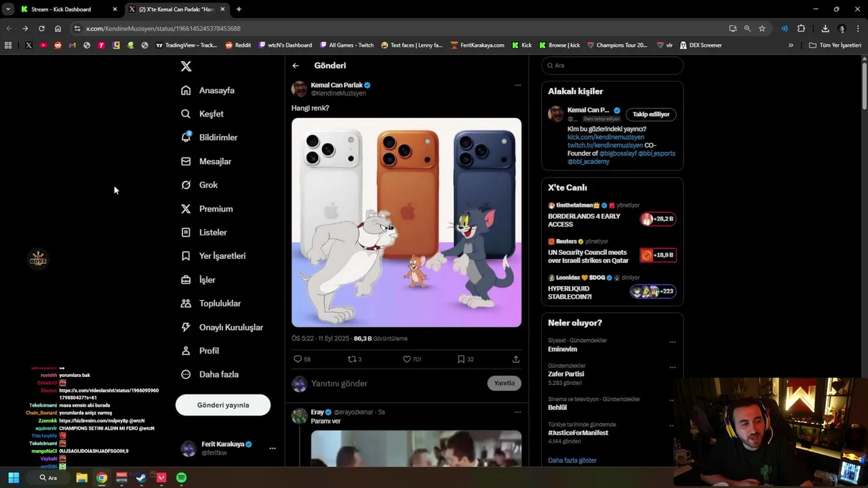
Task: Open Yer İşaretleri bookmarks in sidebar
Action: 214,256
